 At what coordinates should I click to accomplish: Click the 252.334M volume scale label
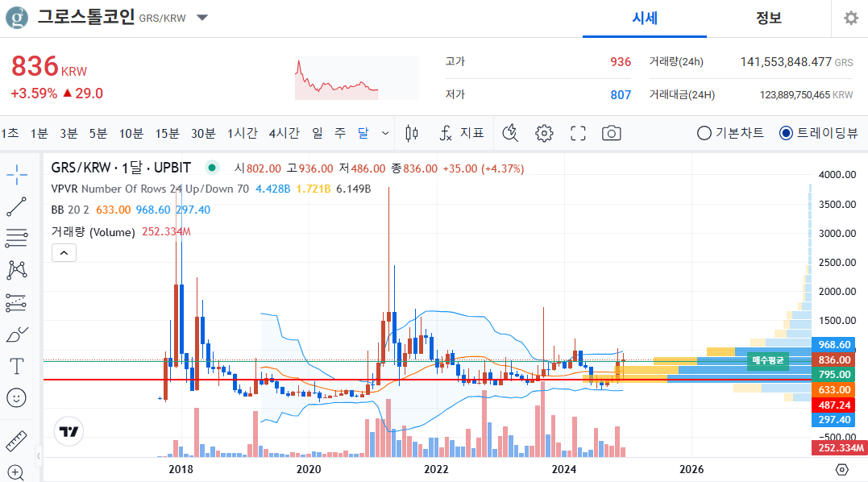coord(840,447)
